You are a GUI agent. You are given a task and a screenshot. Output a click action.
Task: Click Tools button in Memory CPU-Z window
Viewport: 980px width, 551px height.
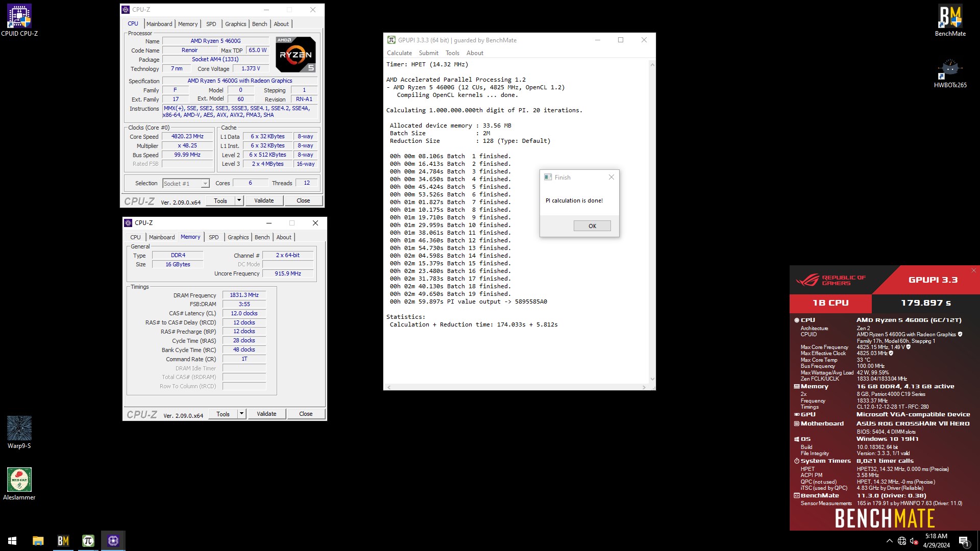(x=223, y=414)
